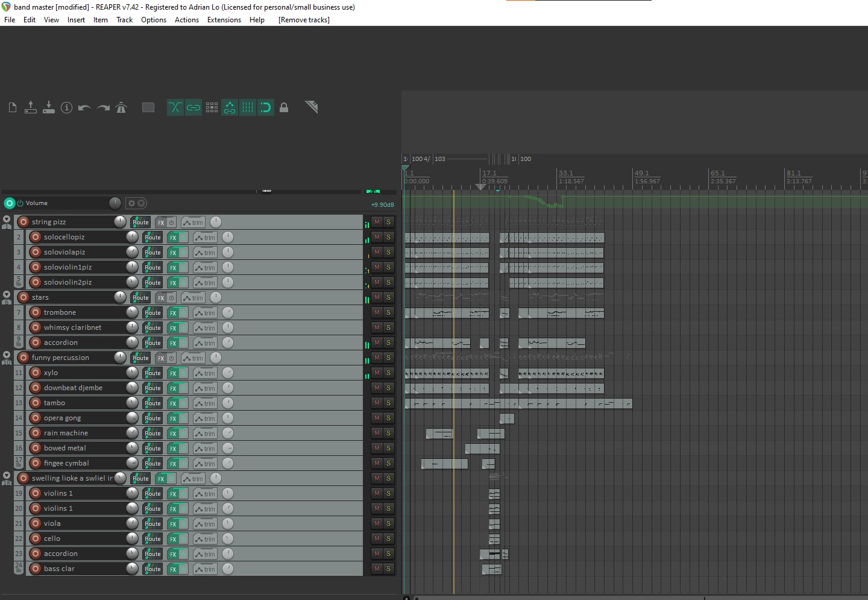Viewport: 868px width, 600px height.
Task: Open Route settings for solocellopiz
Action: pos(153,238)
